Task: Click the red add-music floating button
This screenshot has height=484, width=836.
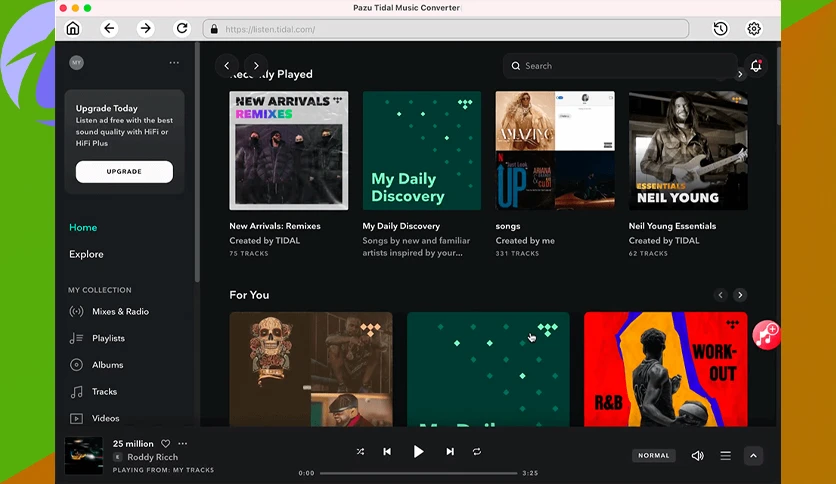Action: (766, 335)
